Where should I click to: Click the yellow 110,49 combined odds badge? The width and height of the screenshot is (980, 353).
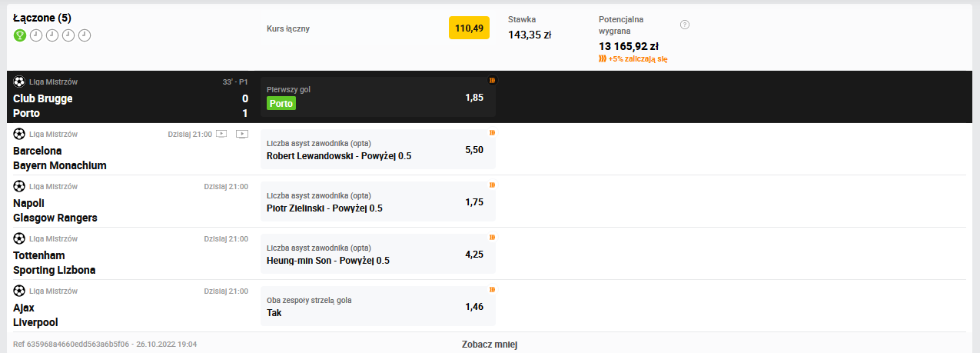pyautogui.click(x=469, y=28)
